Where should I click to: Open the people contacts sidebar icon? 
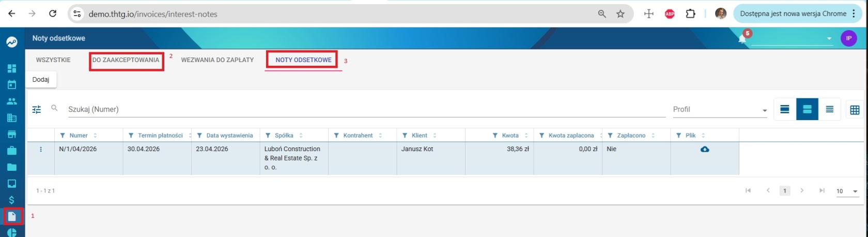12,101
